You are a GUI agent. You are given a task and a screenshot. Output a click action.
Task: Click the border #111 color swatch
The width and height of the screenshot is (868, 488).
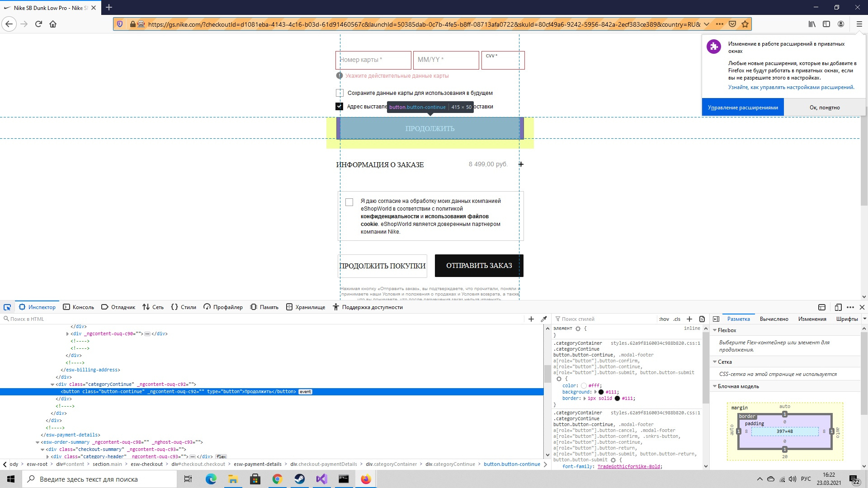coord(617,399)
